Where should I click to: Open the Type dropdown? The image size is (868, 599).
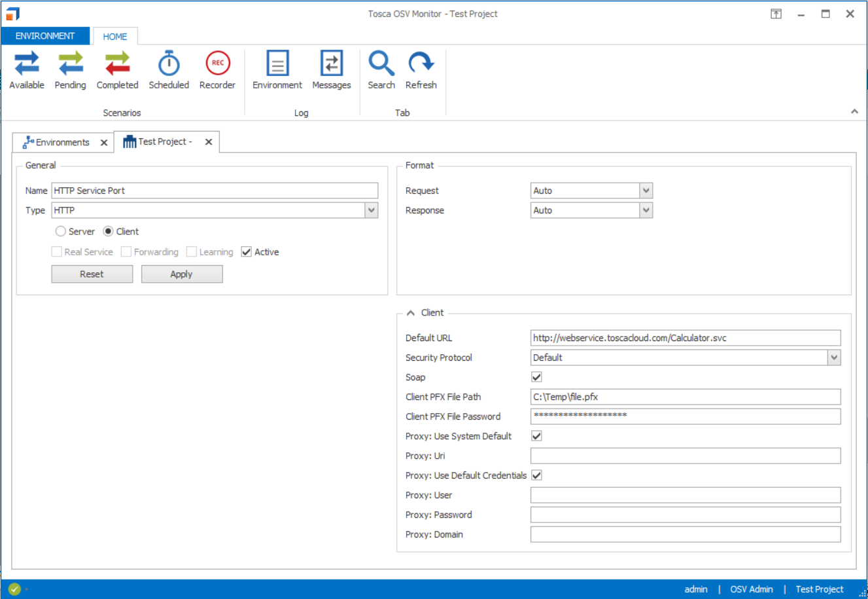372,210
